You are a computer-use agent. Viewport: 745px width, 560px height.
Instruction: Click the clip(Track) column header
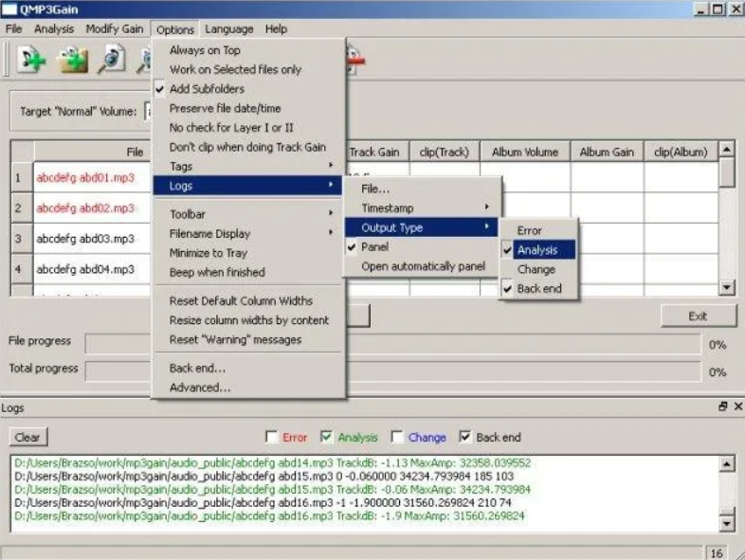pos(445,152)
